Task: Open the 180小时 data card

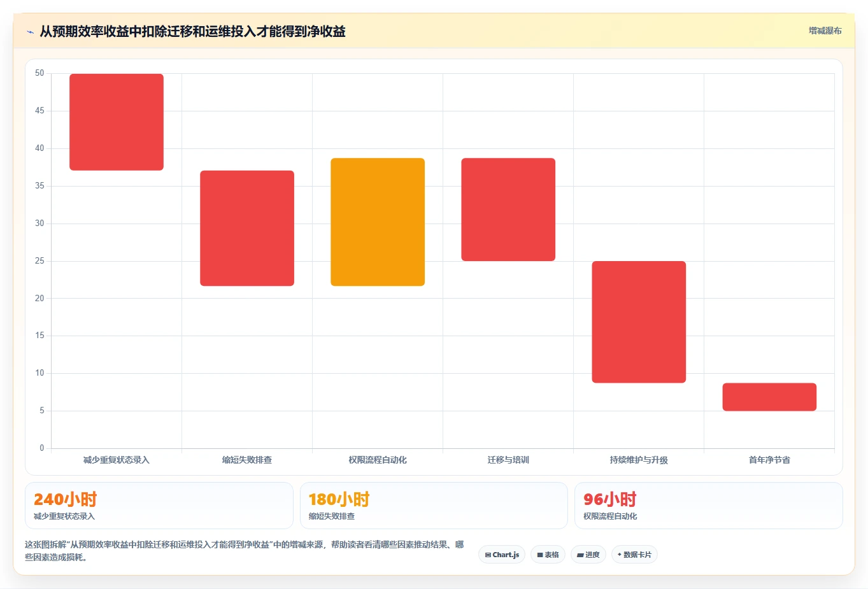Action: click(x=434, y=506)
